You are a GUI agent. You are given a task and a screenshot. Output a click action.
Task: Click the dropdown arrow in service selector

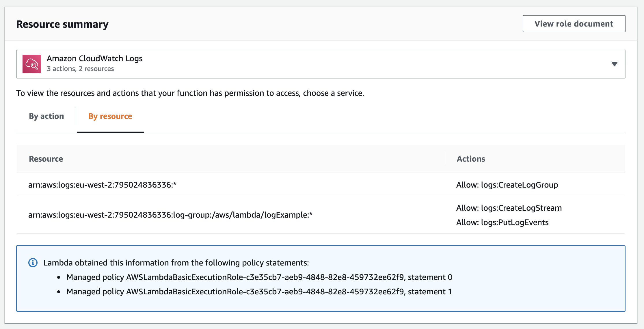[615, 64]
